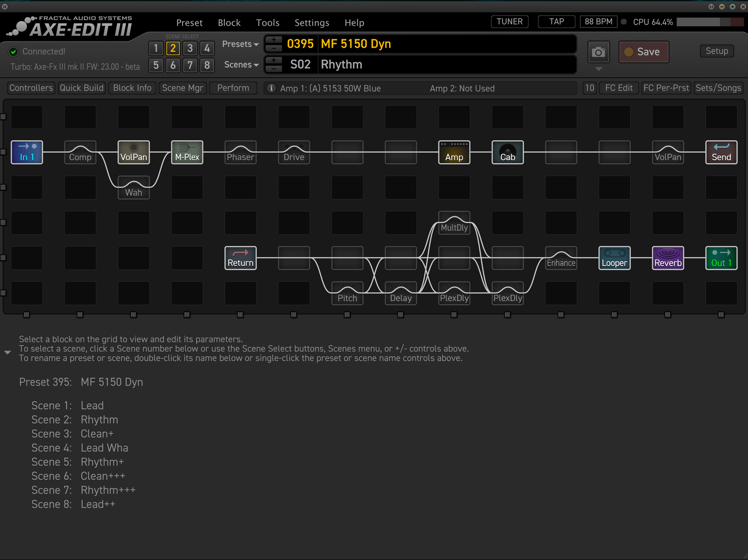
Task: Switch to scene 2 button
Action: [x=173, y=48]
